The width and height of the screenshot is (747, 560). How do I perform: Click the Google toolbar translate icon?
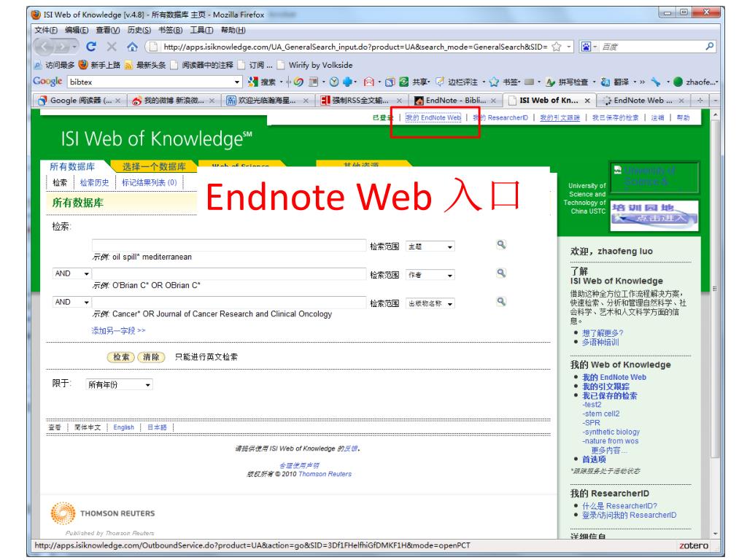click(x=605, y=82)
